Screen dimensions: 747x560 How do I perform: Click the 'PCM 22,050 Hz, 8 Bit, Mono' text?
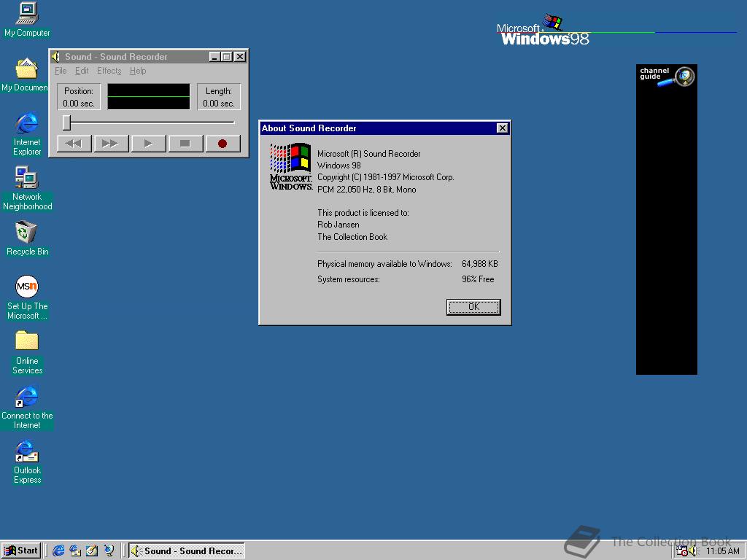coord(366,190)
